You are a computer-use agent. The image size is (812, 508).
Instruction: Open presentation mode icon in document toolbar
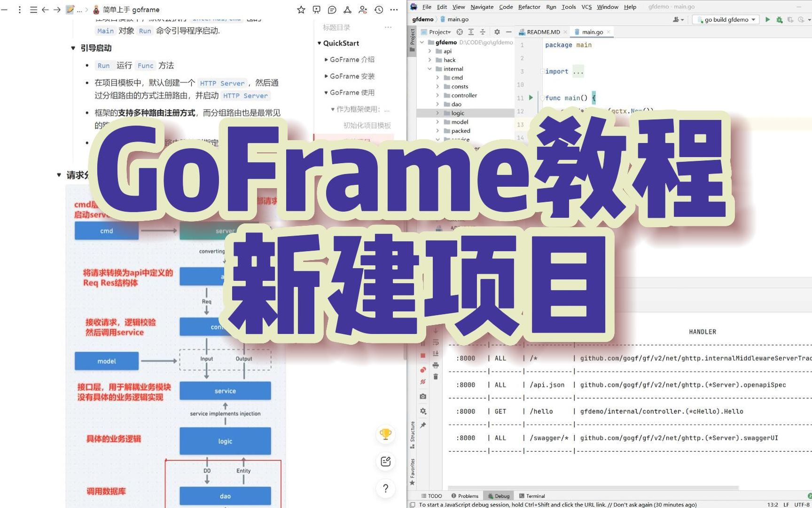click(x=317, y=9)
